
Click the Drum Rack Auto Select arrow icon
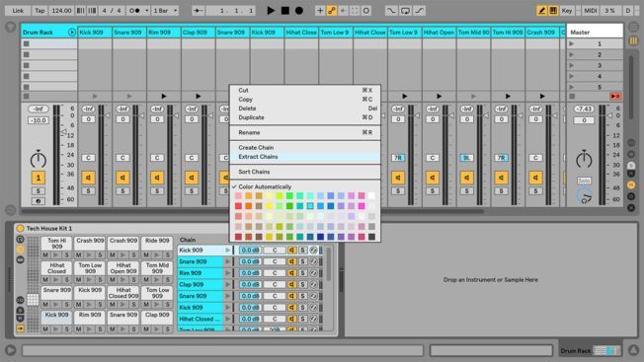click(x=21, y=328)
